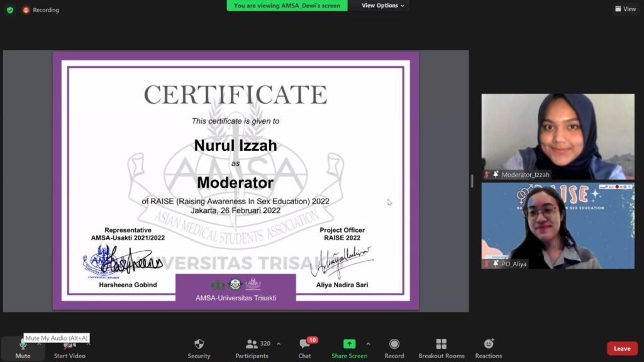Click the green logo in the purple footer
Image resolution: width=644 pixels, height=362 pixels.
click(x=218, y=284)
